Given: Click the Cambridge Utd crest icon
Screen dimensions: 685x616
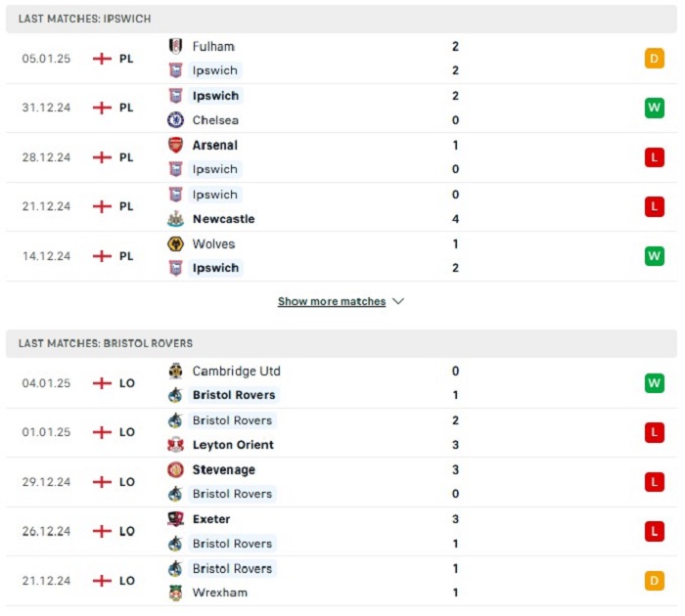Looking at the screenshot, I should [x=175, y=372].
